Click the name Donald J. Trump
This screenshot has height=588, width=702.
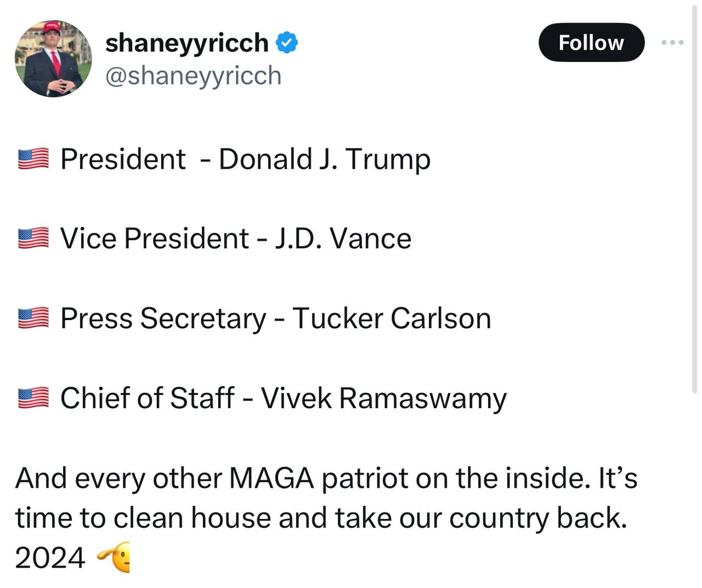[x=324, y=159]
